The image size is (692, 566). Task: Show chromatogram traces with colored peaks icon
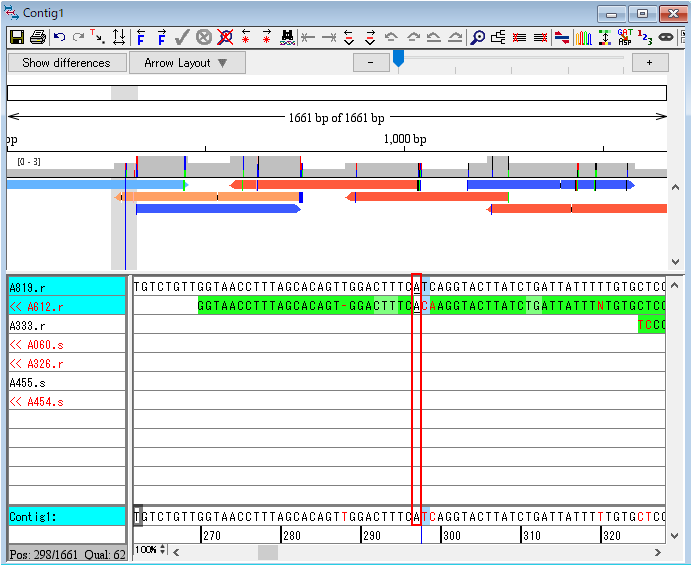tap(583, 38)
